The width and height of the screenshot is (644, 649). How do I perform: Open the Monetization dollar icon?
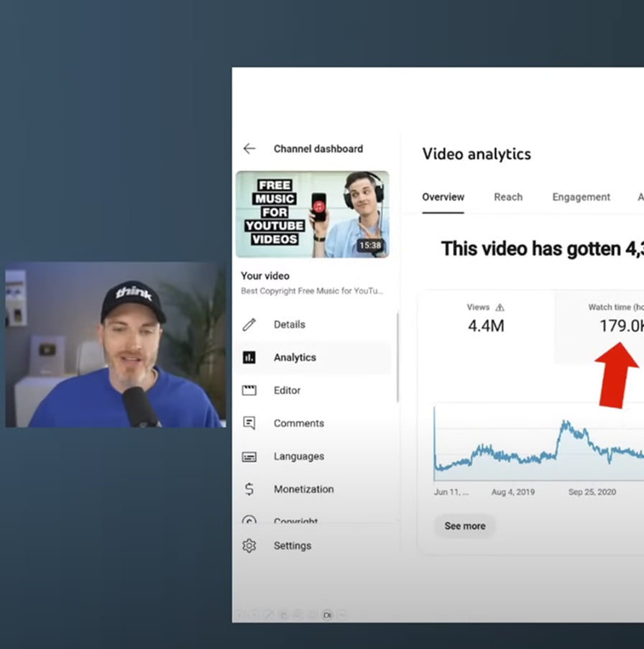tap(249, 489)
